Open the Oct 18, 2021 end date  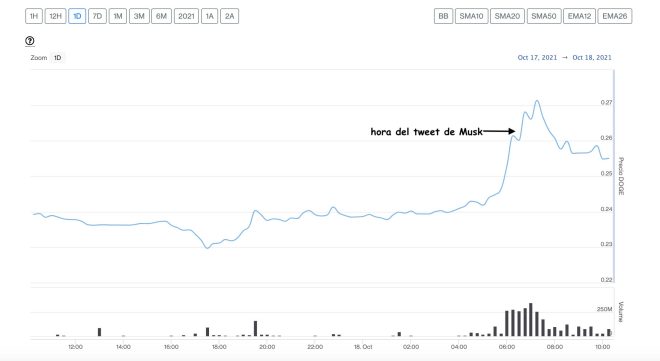point(592,58)
